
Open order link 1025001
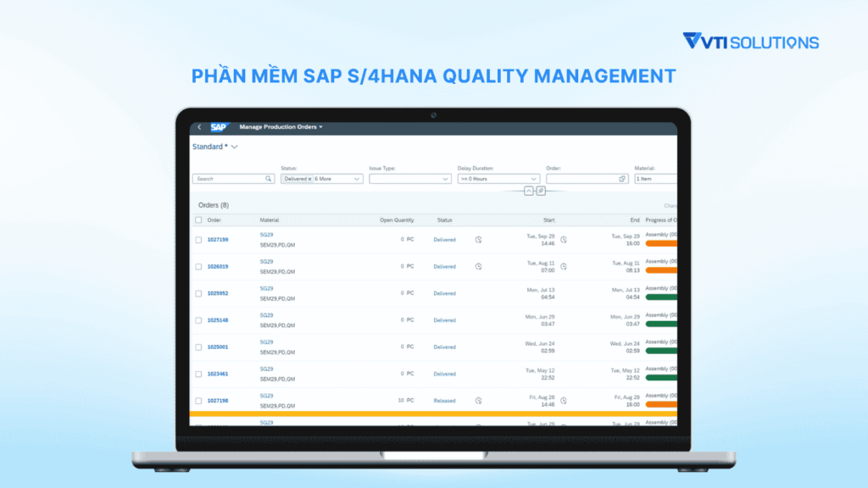click(218, 347)
